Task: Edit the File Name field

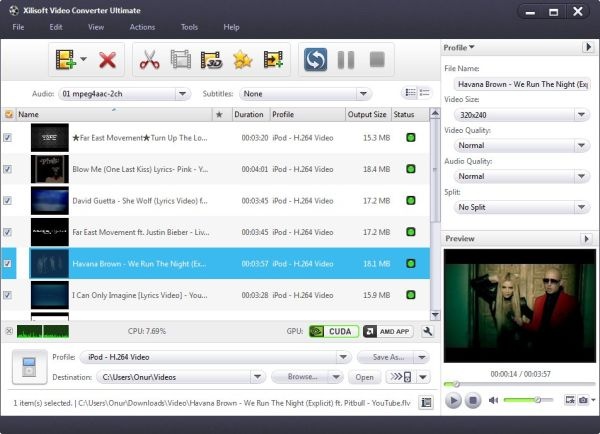Action: [522, 84]
